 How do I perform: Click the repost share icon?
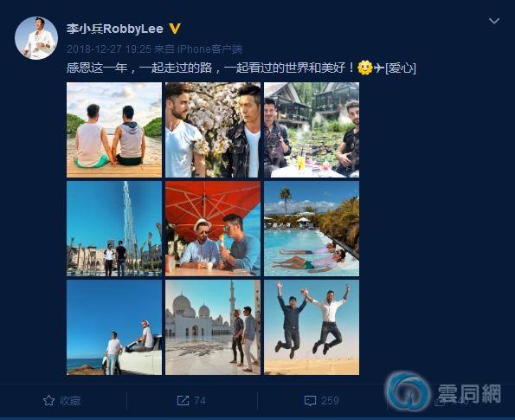pyautogui.click(x=183, y=401)
